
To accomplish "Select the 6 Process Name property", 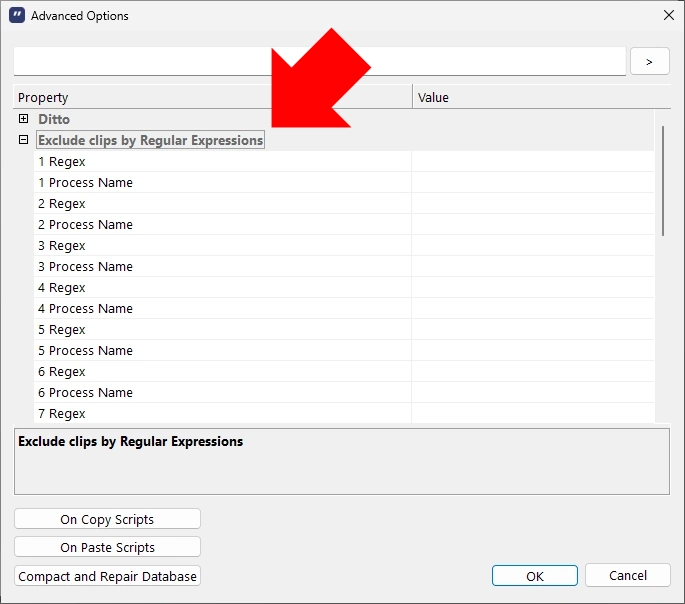I will coord(85,393).
